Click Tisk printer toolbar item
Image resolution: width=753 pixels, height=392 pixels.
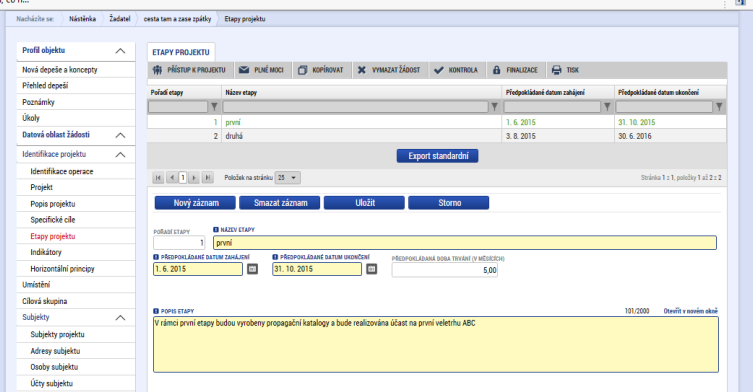[565, 70]
